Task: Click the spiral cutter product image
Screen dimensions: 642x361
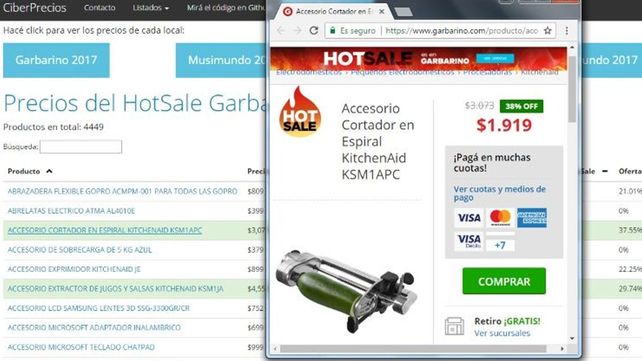Action: [346, 291]
